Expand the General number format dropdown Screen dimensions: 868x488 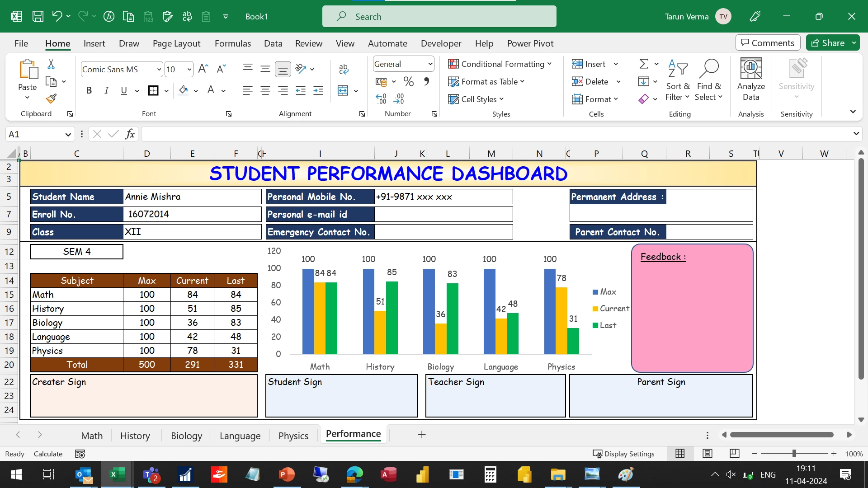430,64
